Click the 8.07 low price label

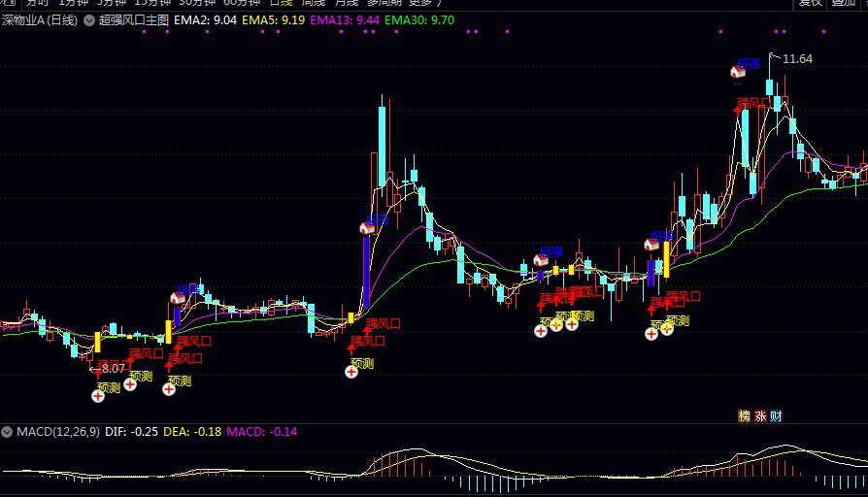pyautogui.click(x=114, y=369)
